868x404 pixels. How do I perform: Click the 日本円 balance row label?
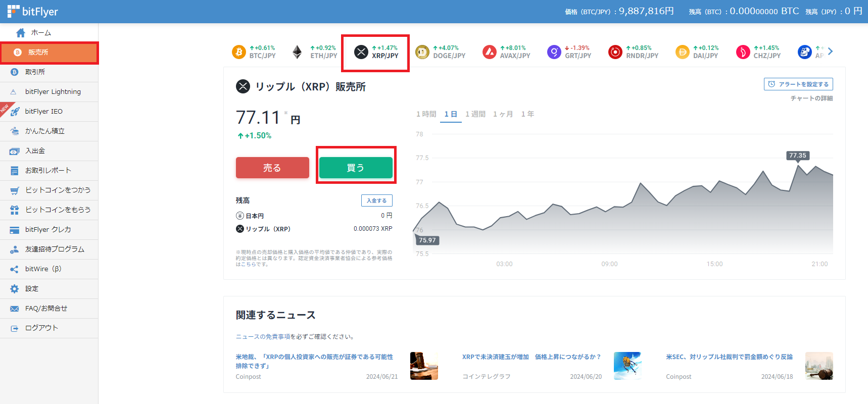point(255,216)
